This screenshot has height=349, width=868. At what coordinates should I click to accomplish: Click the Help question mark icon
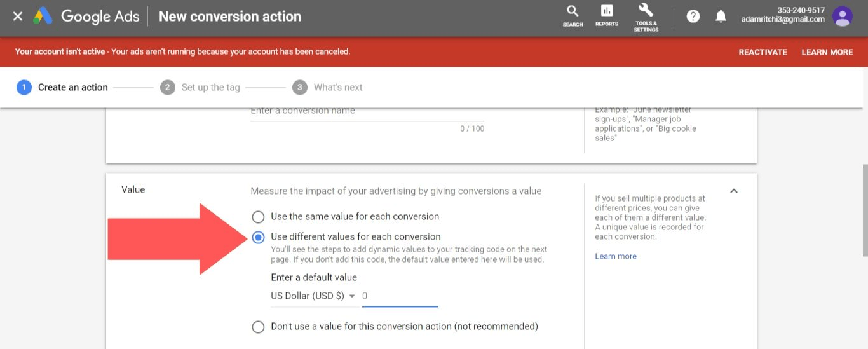coord(693,17)
